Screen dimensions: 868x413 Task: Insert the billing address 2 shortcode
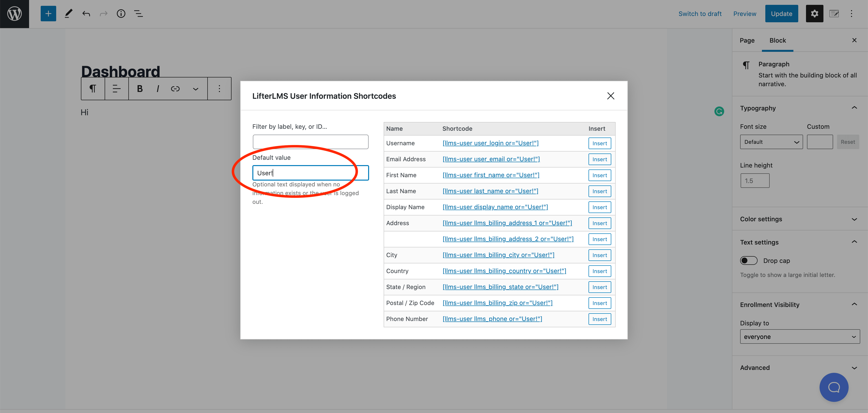point(599,239)
